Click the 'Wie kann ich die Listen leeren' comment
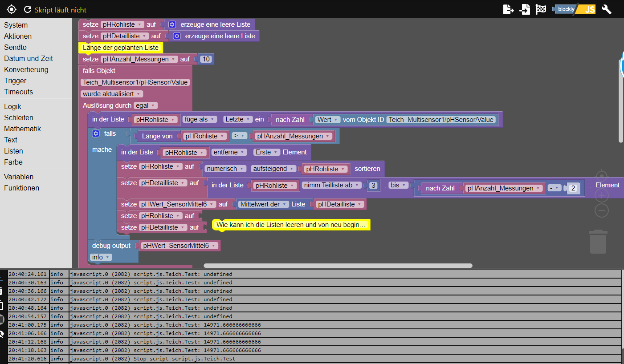624x364 pixels. [x=291, y=225]
